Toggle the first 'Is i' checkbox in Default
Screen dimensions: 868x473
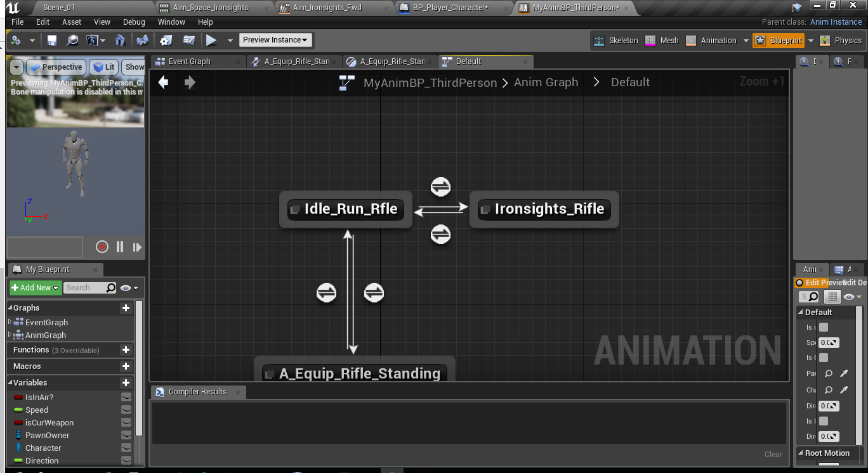tap(824, 327)
